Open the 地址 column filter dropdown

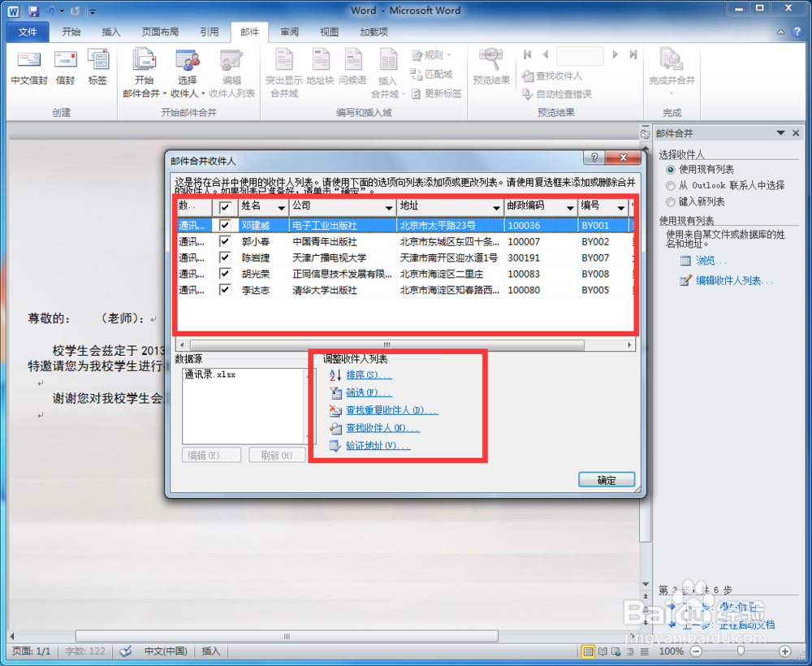496,208
